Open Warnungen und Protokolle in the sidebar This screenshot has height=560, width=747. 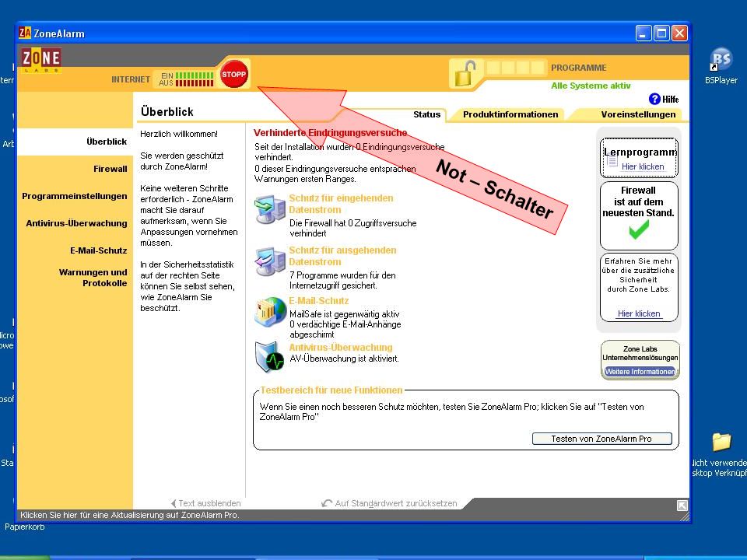click(x=93, y=278)
